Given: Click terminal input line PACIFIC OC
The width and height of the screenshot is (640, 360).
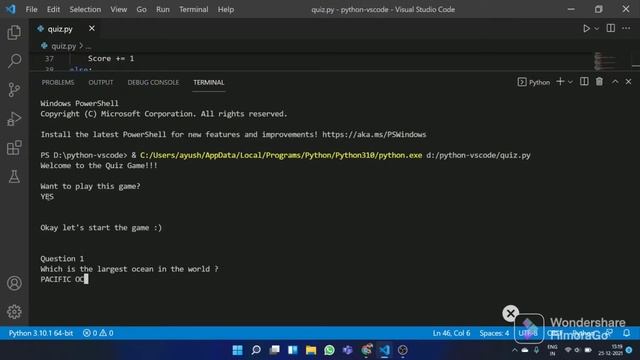Looking at the screenshot, I should coord(64,279).
